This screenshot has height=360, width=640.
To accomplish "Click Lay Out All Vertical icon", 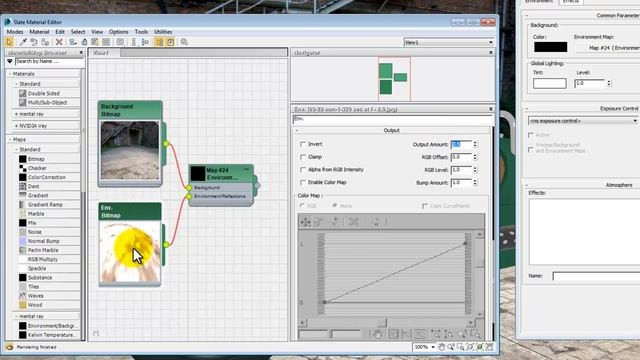I will 133,42.
